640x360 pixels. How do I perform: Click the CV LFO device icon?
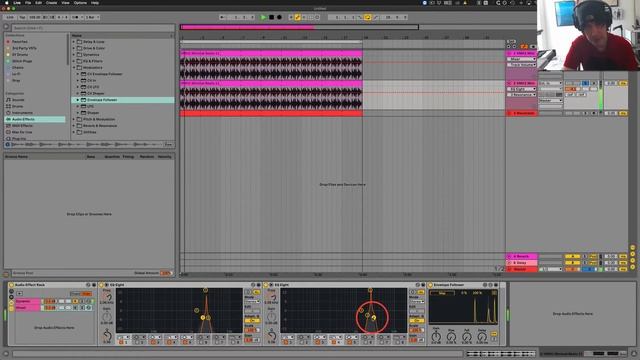[x=83, y=87]
